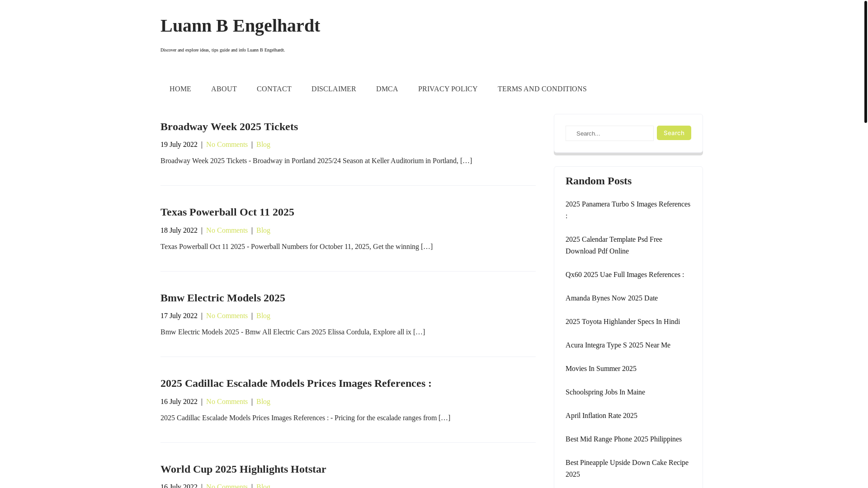Open 2025 Calendar Template Psd random post

614,245
